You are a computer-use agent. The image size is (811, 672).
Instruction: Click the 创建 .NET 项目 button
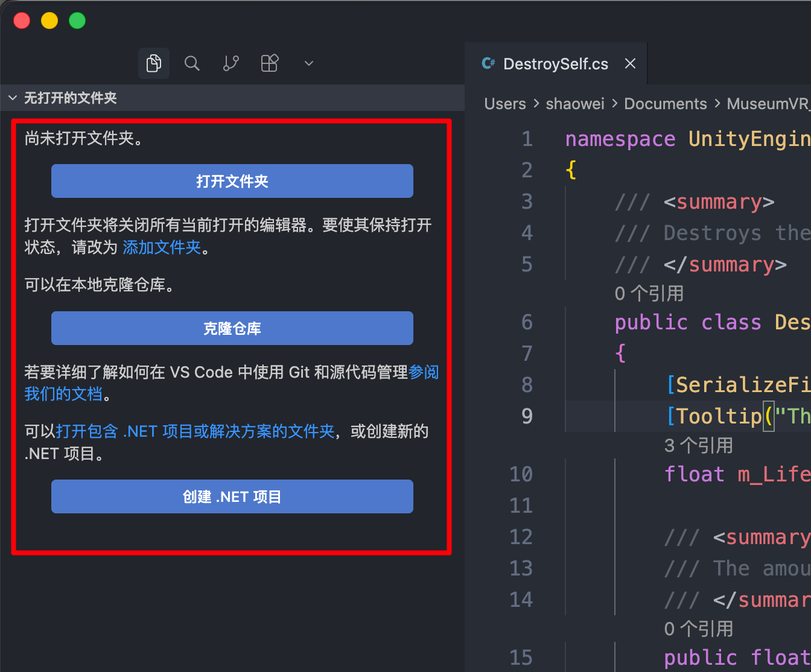point(232,496)
